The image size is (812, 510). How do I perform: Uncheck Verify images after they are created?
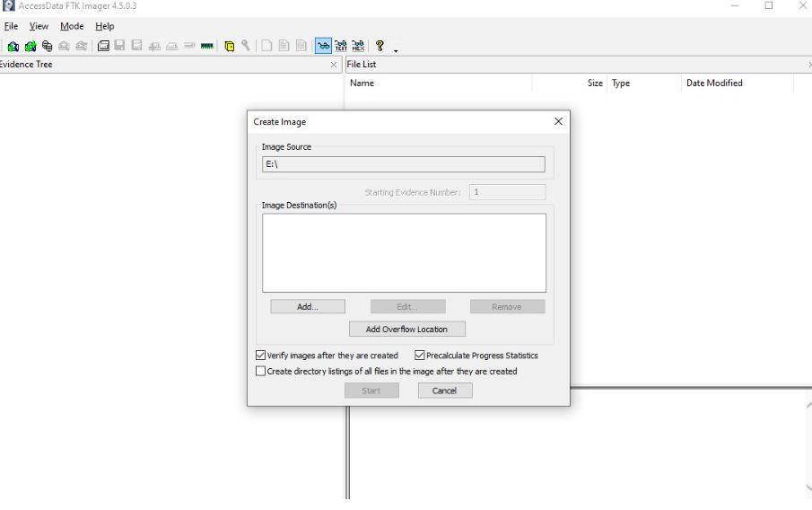pyautogui.click(x=260, y=355)
